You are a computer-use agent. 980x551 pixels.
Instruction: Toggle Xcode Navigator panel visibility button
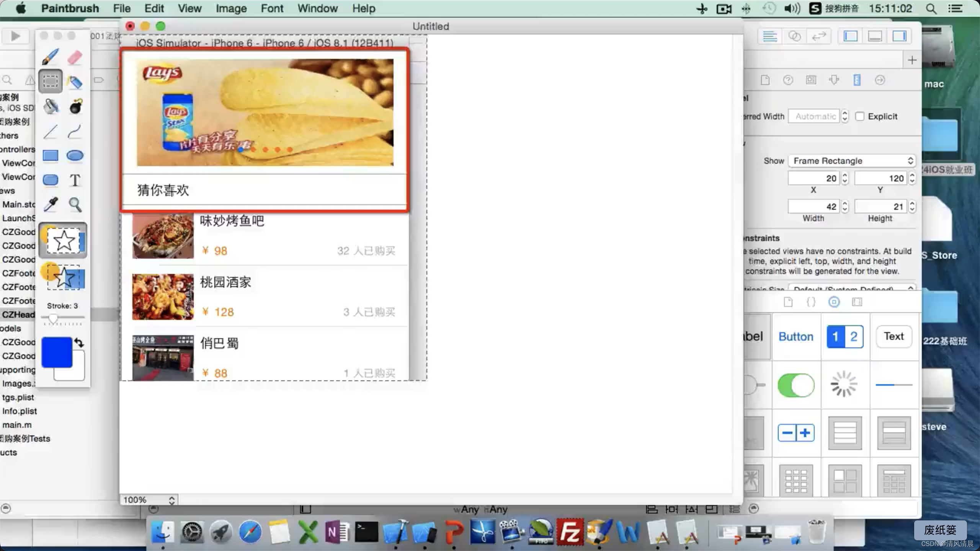pos(850,36)
